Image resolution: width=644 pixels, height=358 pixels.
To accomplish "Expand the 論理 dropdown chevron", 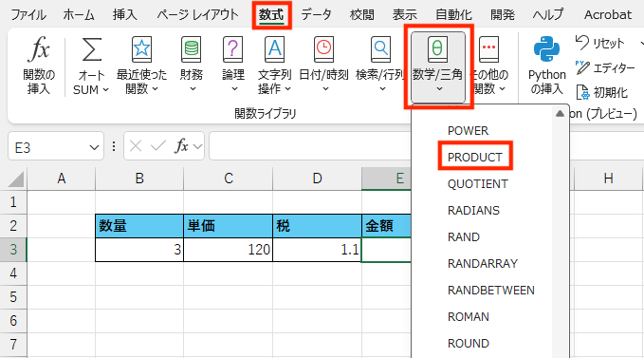I will (234, 88).
